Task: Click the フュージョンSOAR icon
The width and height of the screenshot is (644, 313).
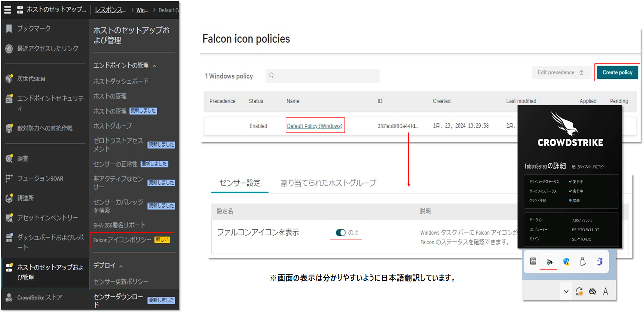Action: [9, 178]
